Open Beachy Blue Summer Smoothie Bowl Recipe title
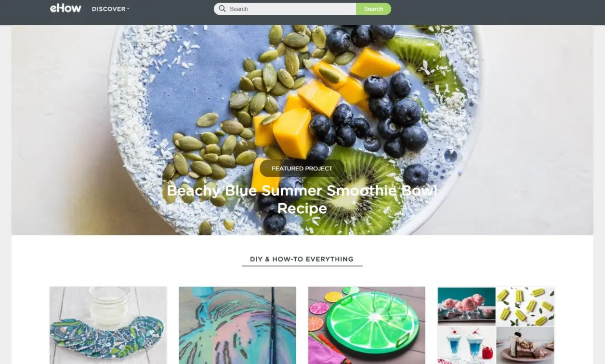The height and width of the screenshot is (364, 605). point(302,199)
